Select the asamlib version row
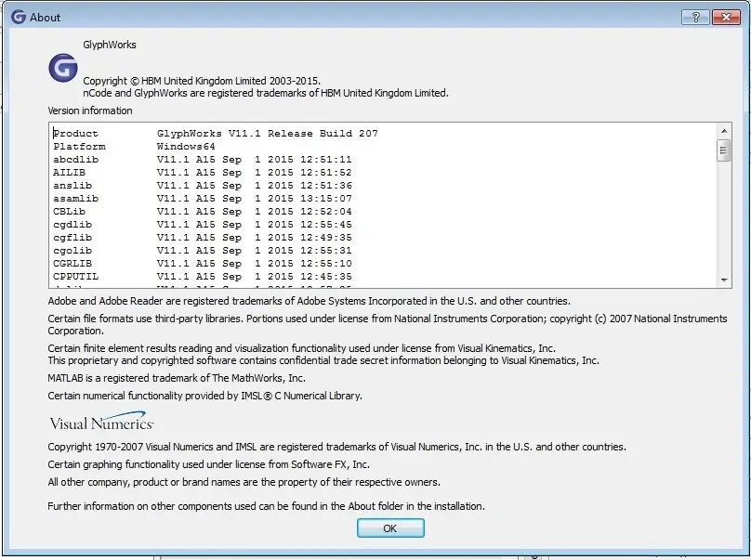 [202, 198]
